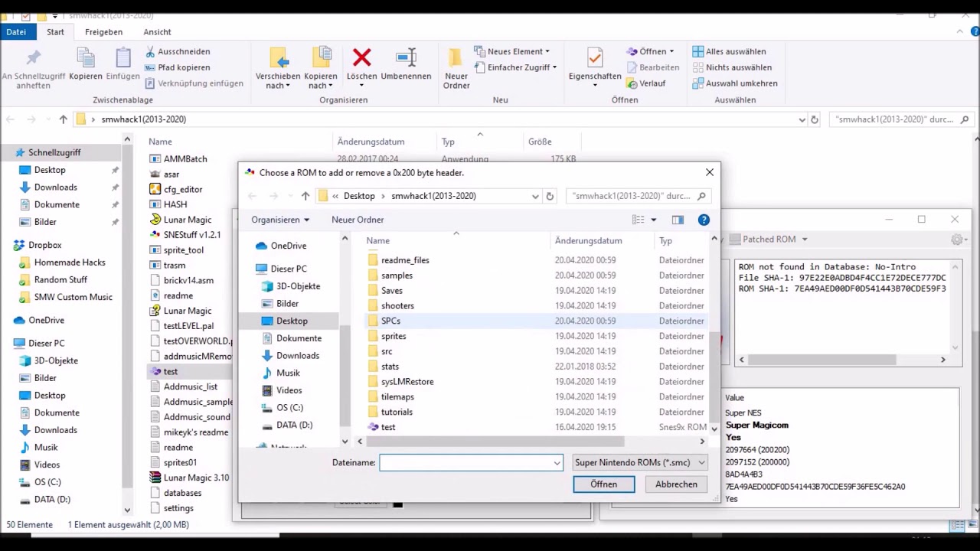Select the tutorials folder in dialog
The image size is (980, 551).
[397, 412]
